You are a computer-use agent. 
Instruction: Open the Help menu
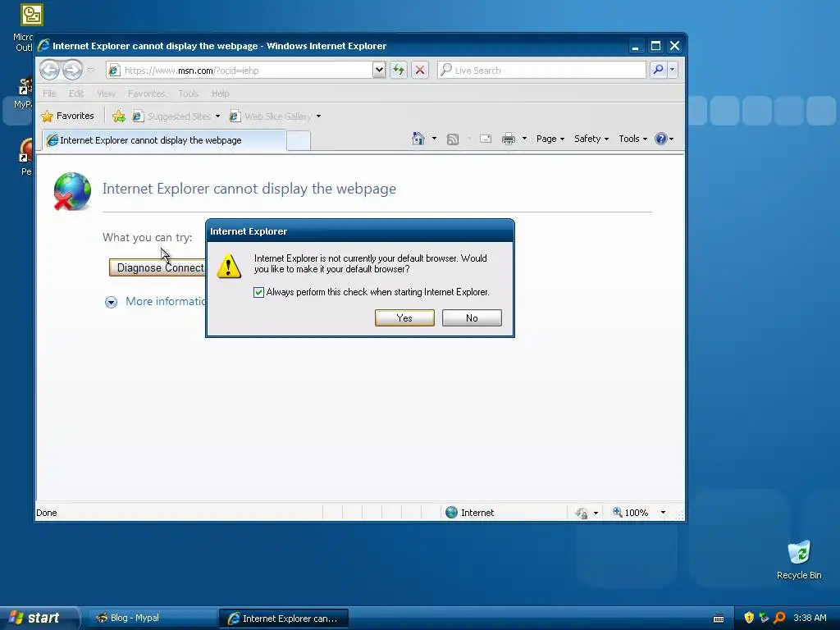[220, 94]
